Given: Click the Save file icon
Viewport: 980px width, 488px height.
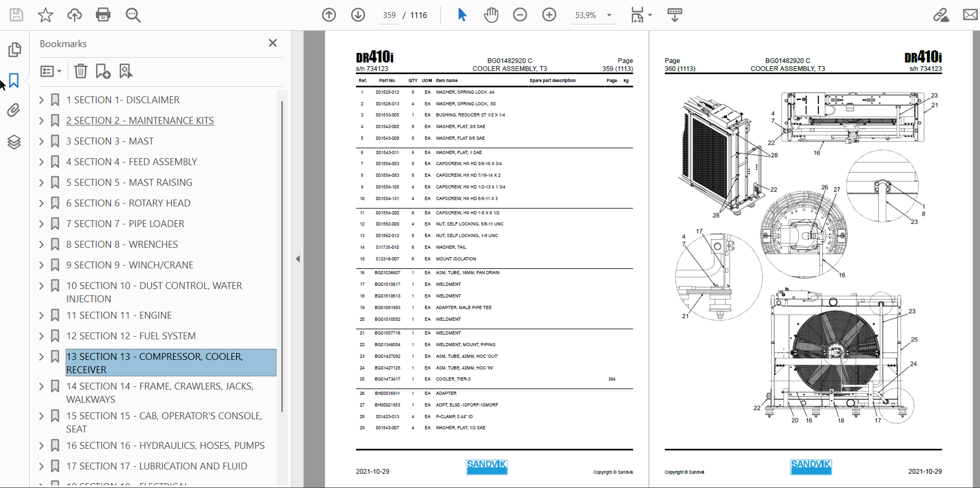Looking at the screenshot, I should (x=16, y=15).
